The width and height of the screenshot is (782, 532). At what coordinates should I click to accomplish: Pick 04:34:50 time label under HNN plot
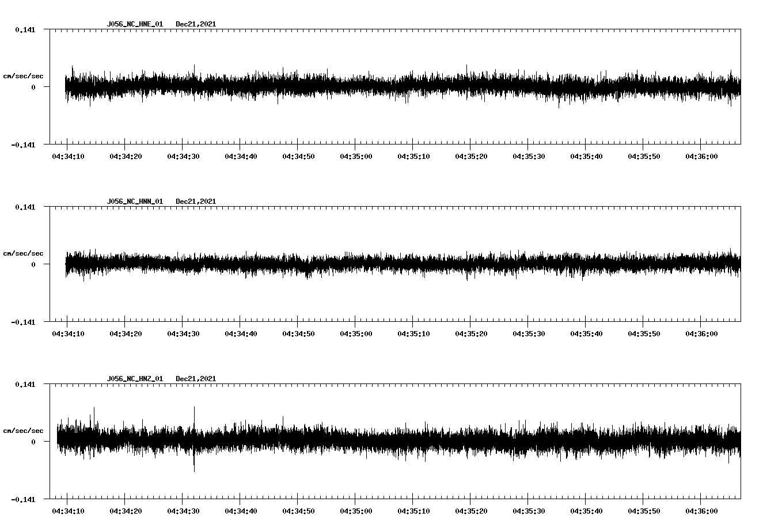(x=298, y=334)
